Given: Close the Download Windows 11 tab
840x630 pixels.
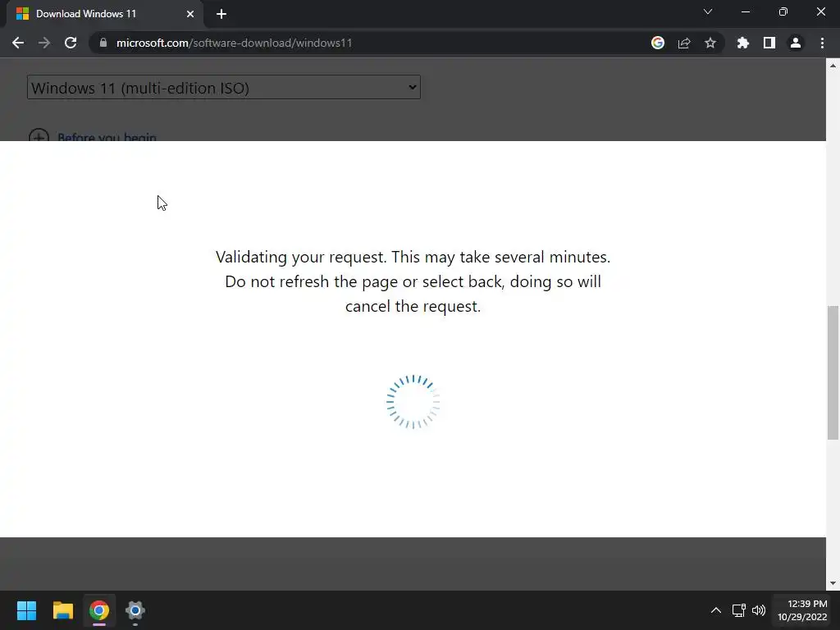Looking at the screenshot, I should 190,14.
